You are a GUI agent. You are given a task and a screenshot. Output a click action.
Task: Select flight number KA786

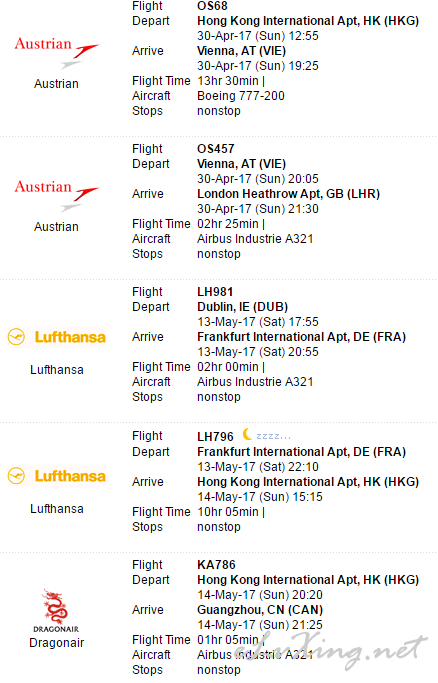[216, 565]
